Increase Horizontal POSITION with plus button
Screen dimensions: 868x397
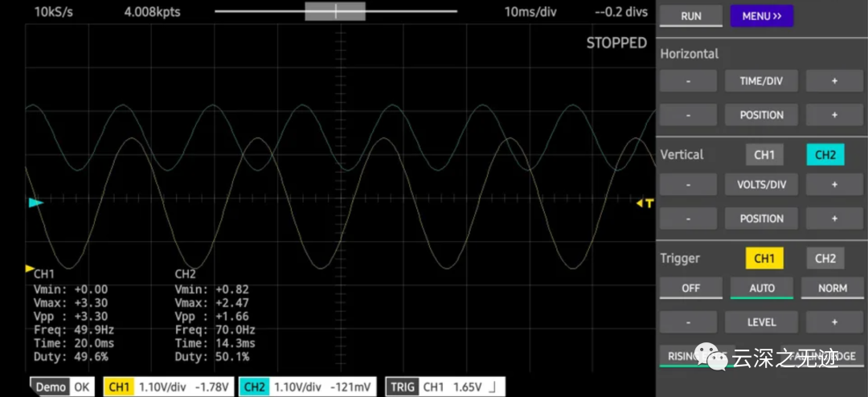click(834, 115)
